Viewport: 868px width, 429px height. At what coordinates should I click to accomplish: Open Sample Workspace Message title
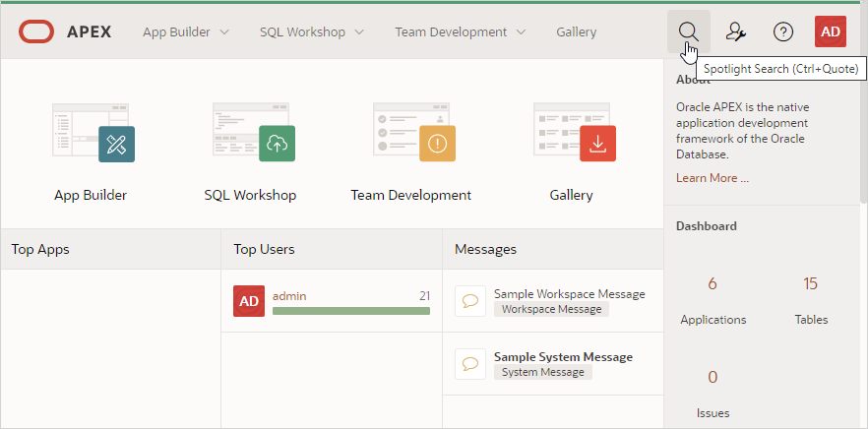(x=570, y=294)
